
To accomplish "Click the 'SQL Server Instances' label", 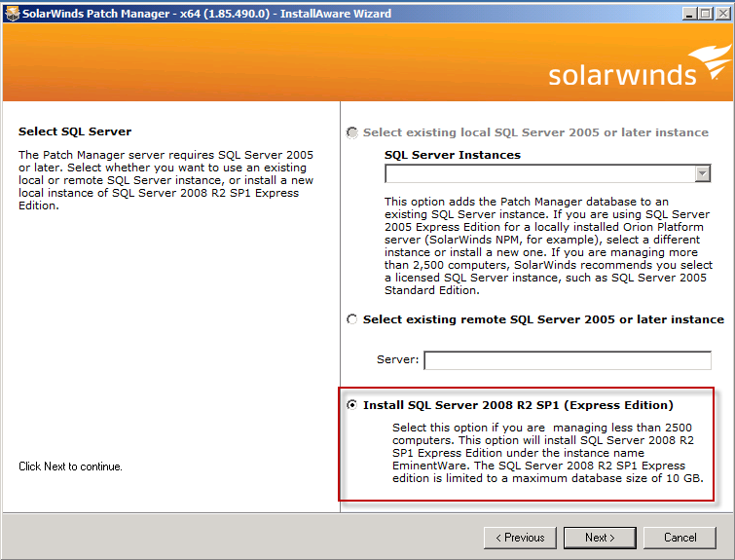I will click(453, 155).
